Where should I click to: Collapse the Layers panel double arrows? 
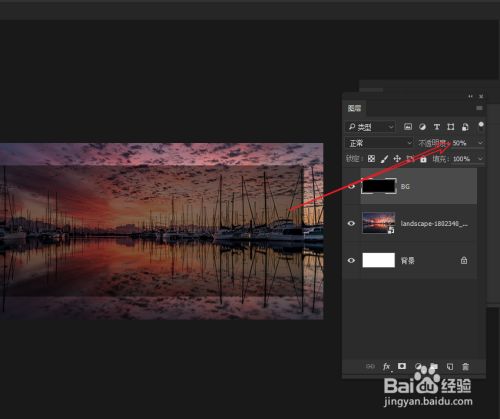(470, 96)
